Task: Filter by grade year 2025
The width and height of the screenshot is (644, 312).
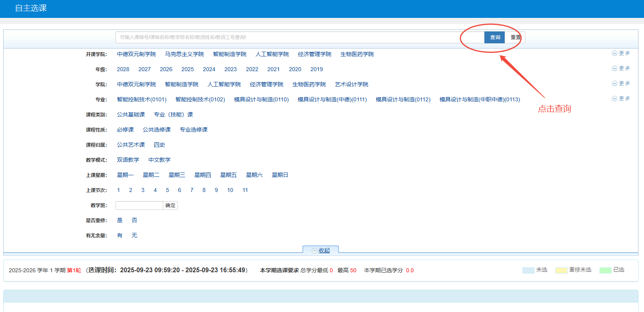Action: point(187,69)
